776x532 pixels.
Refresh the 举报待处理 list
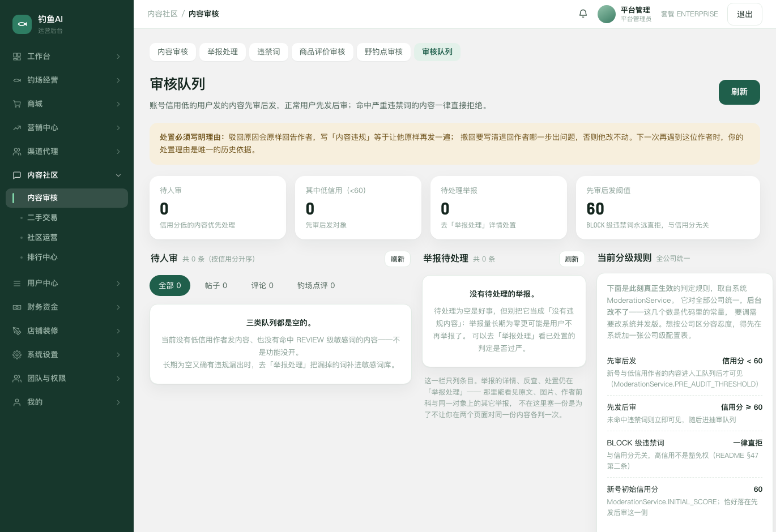tap(572, 259)
